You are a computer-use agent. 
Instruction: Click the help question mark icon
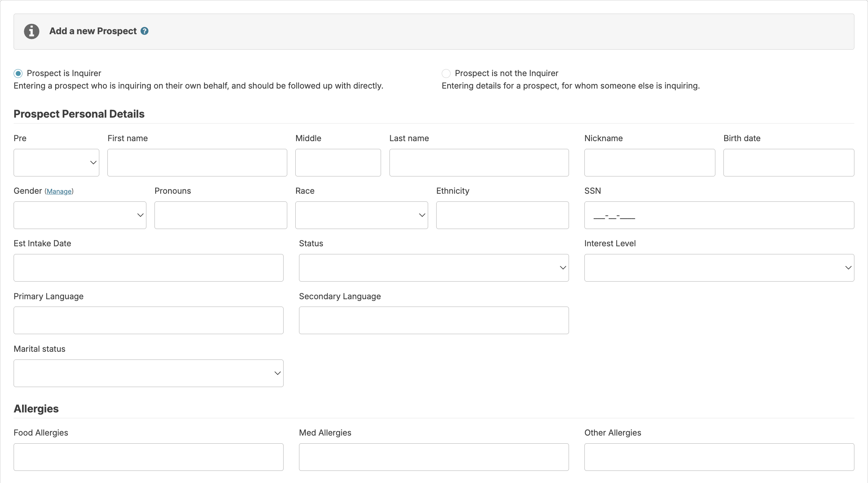(x=145, y=31)
